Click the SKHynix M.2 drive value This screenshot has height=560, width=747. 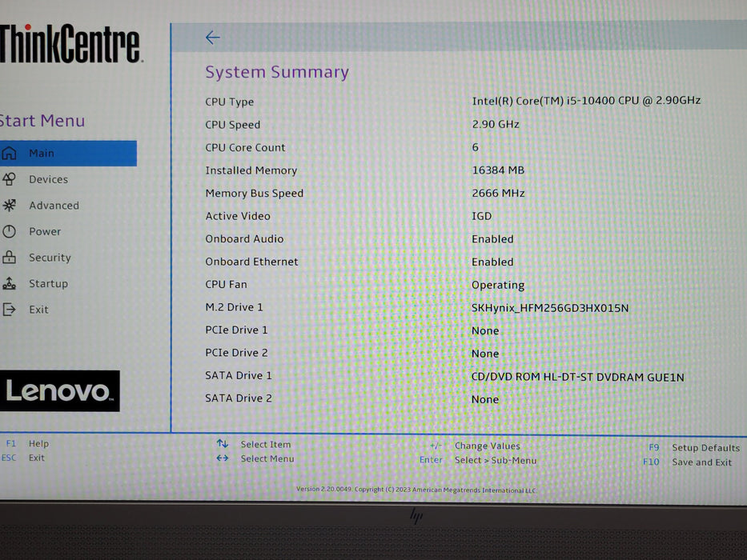point(550,308)
